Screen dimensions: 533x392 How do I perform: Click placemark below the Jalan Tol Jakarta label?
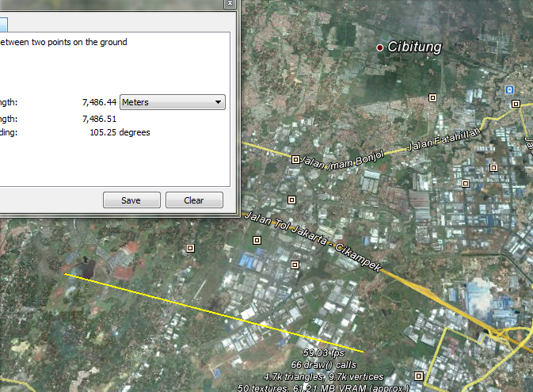295,265
